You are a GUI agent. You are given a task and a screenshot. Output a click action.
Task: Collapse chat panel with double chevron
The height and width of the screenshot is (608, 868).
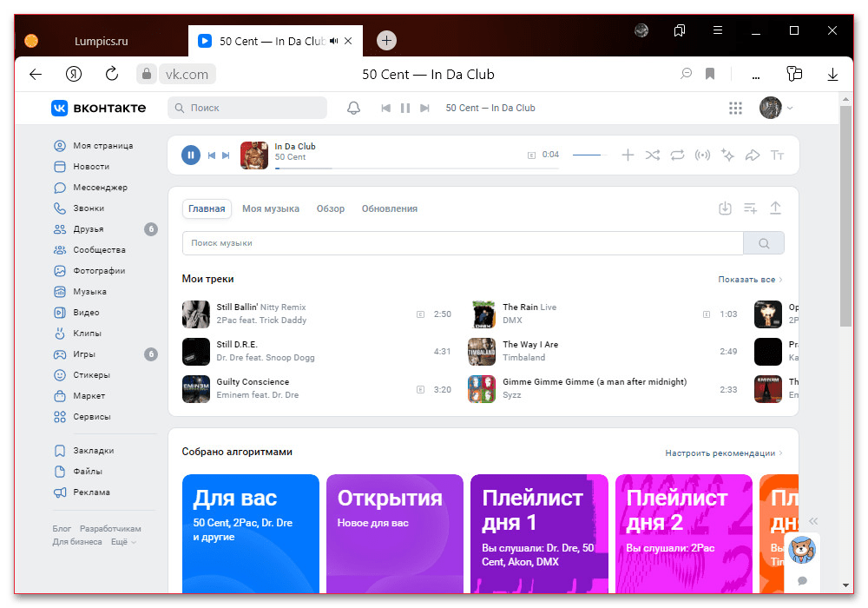813,521
